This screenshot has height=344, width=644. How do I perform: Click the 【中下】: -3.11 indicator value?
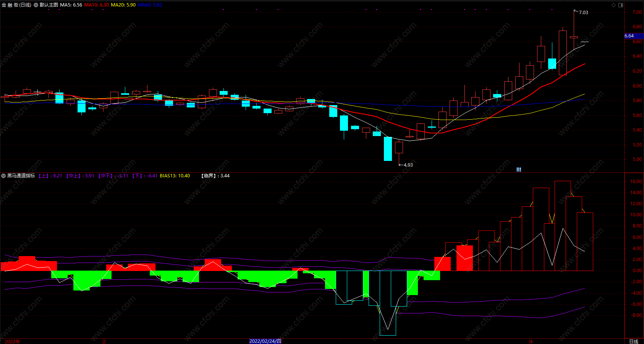click(x=113, y=176)
